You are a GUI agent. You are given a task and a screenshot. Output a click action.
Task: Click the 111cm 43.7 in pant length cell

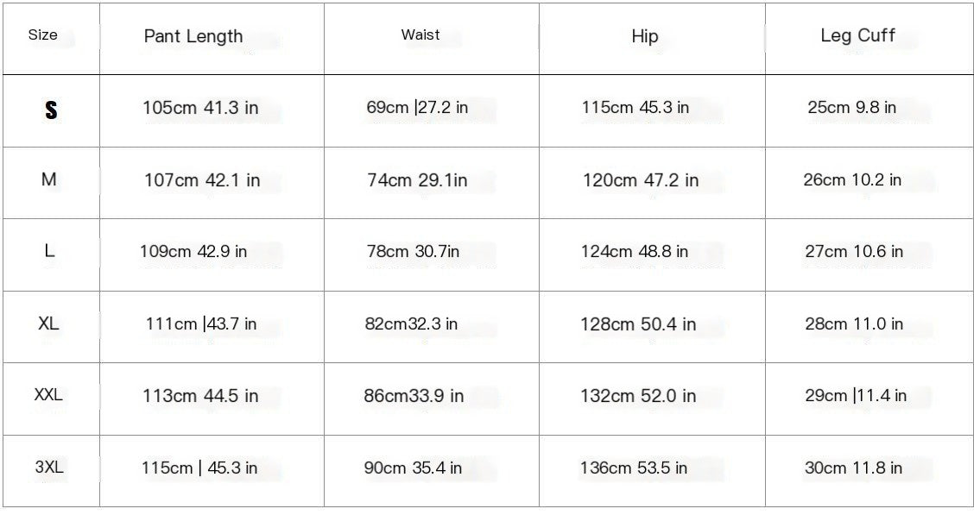tap(201, 324)
